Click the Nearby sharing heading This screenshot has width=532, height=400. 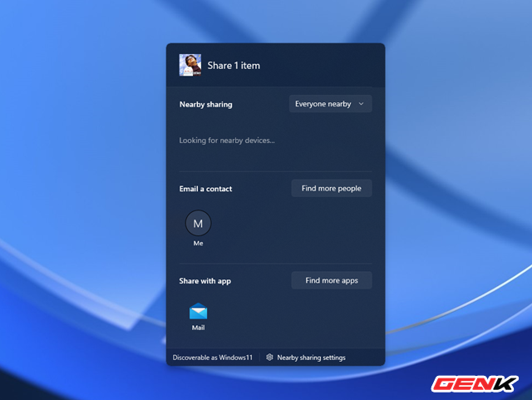pyautogui.click(x=206, y=104)
